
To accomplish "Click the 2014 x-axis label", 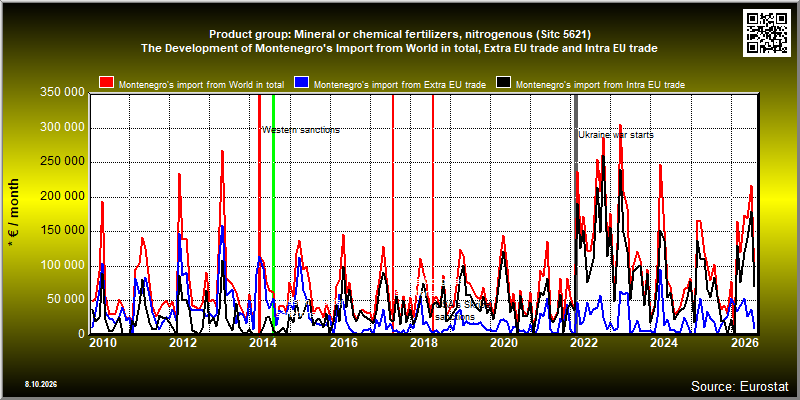I will [263, 343].
